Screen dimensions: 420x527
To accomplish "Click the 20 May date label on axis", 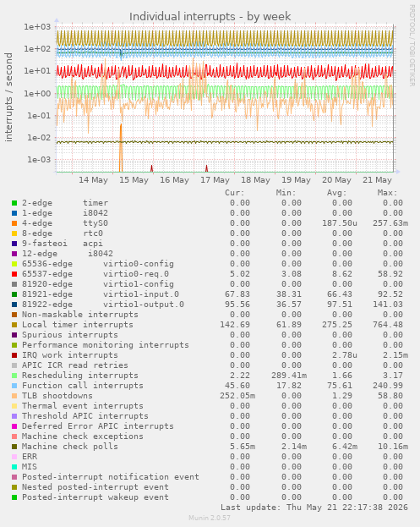I will 336,180.
